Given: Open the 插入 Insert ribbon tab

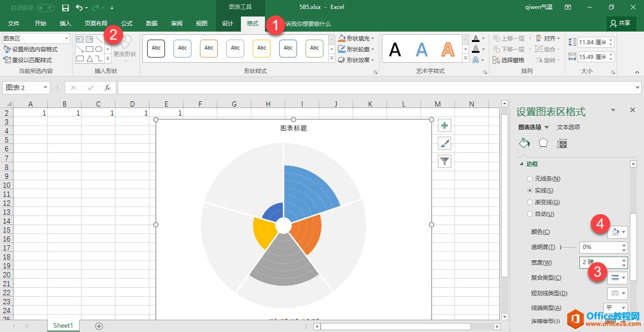Looking at the screenshot, I should click(66, 24).
